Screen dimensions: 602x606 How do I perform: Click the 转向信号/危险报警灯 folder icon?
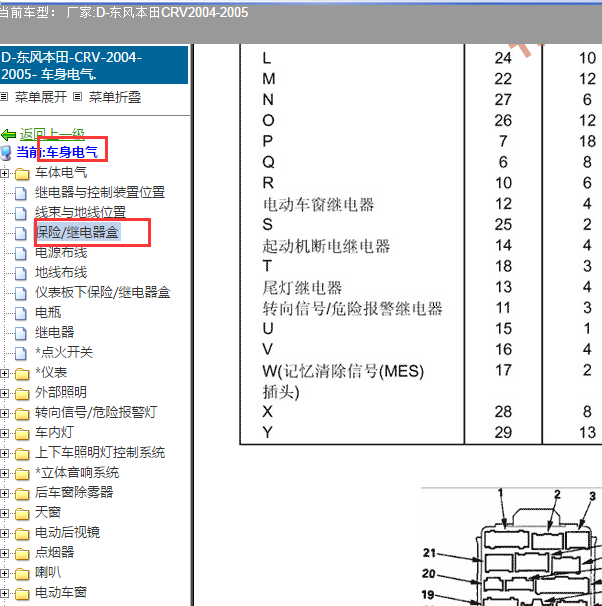(22, 414)
